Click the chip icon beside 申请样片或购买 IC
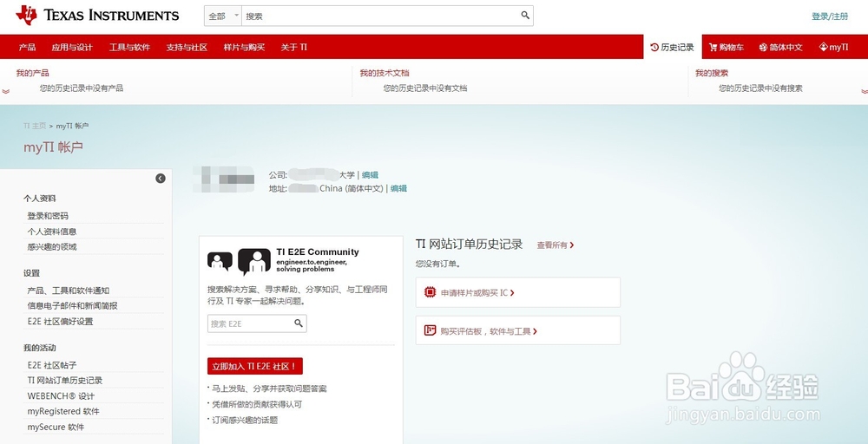Image resolution: width=868 pixels, height=444 pixels. [x=431, y=292]
